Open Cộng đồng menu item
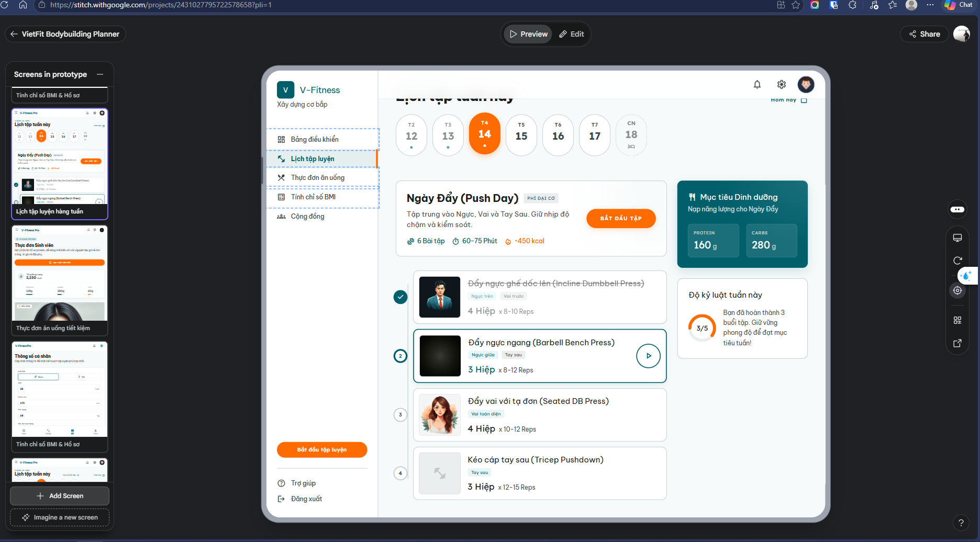The height and width of the screenshot is (542, 980). (x=322, y=217)
